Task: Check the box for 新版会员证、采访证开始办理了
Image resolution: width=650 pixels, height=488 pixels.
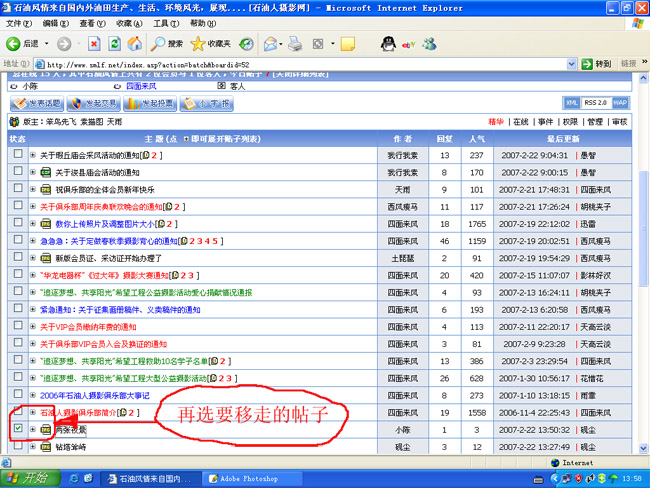Action: tap(18, 257)
